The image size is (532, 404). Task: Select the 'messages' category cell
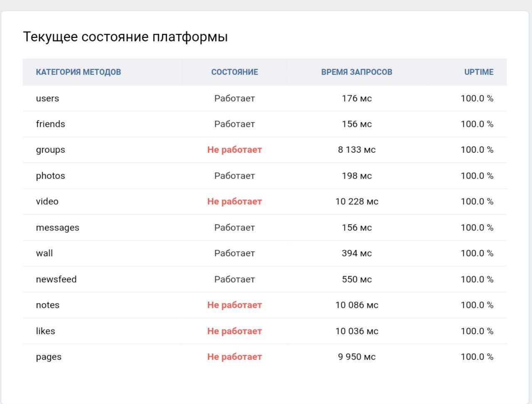(57, 228)
